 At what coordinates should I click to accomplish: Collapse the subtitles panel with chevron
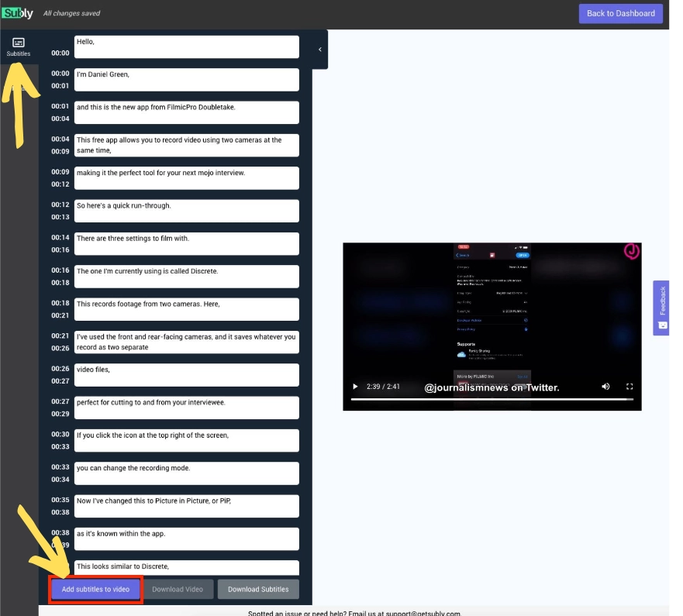320,50
